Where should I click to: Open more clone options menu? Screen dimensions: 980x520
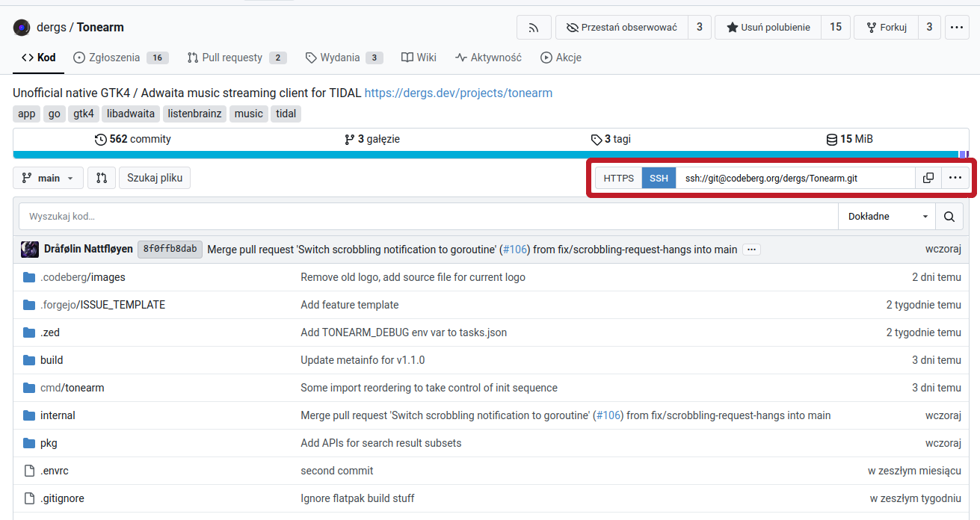955,178
